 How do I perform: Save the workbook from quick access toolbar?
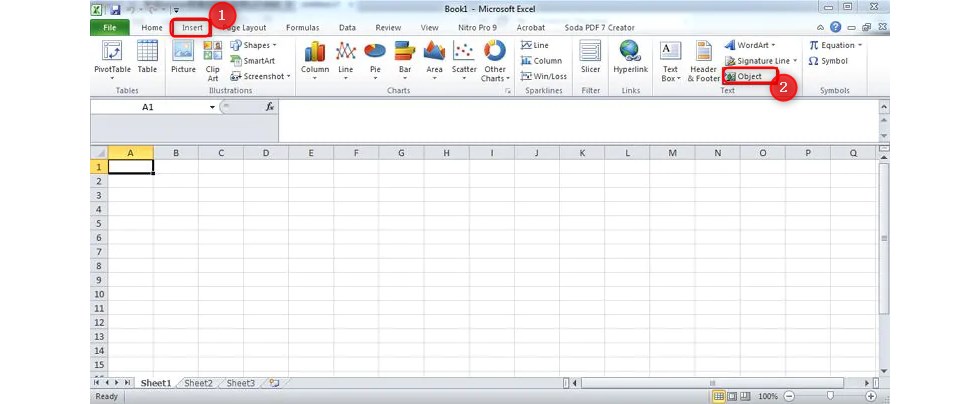[116, 9]
